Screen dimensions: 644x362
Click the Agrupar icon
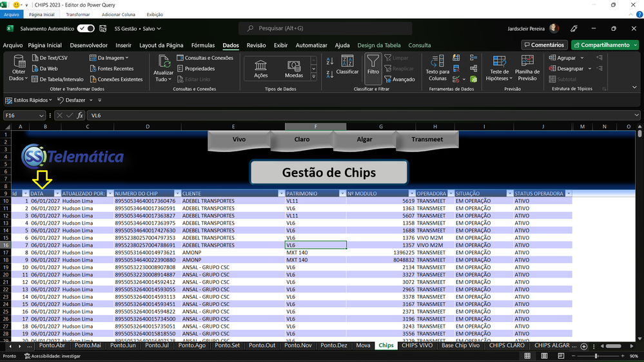click(x=552, y=58)
